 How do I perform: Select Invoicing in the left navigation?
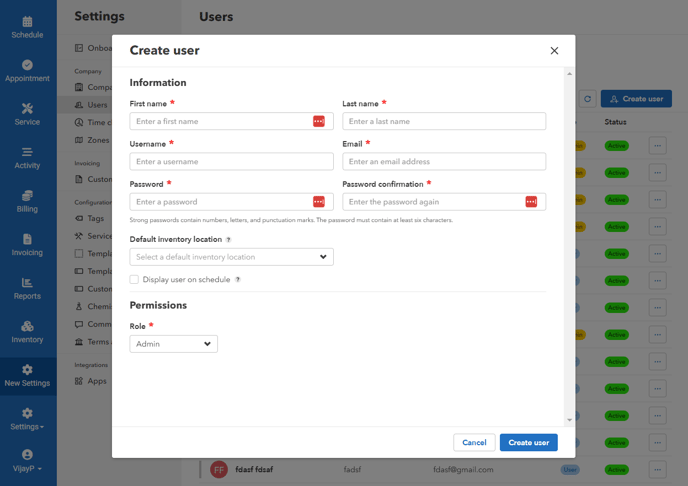(27, 245)
